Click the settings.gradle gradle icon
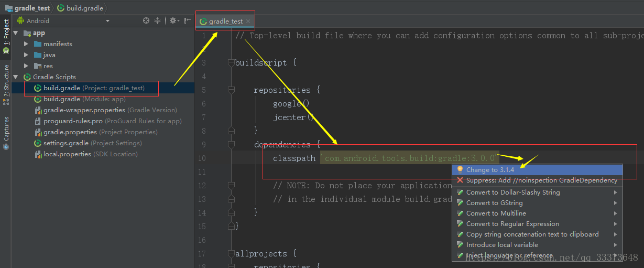The width and height of the screenshot is (644, 268). (x=38, y=143)
